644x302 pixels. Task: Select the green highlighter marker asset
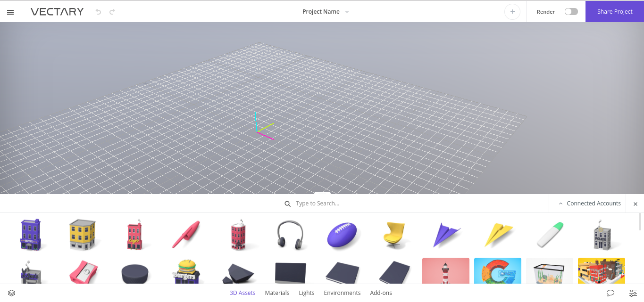pyautogui.click(x=550, y=235)
